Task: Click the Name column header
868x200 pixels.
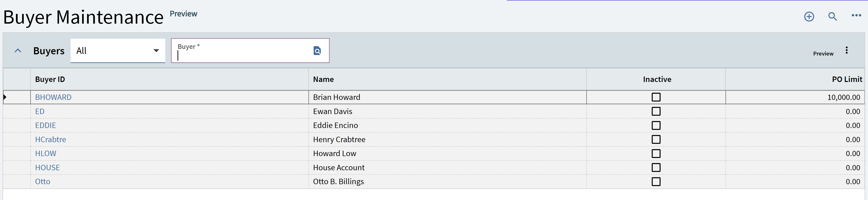Action: [323, 79]
